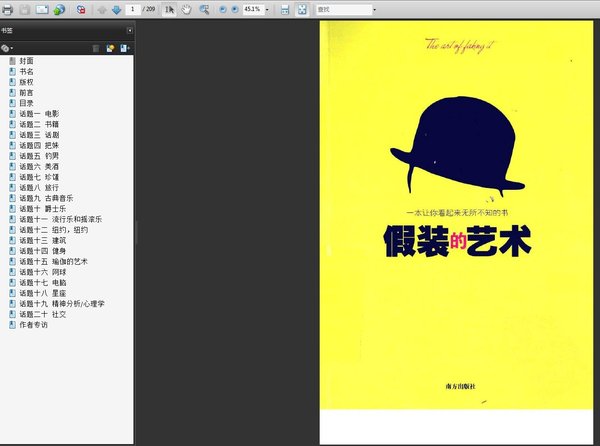Choose the text Select tool cursor
Screen dimensions: 600x446
(x=169, y=9)
